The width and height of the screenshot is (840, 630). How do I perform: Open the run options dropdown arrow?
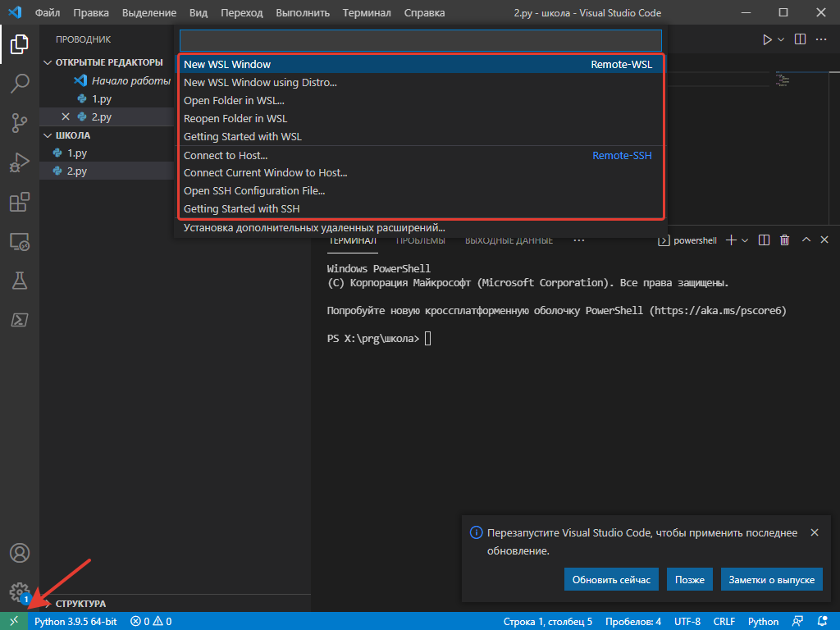tap(781, 39)
